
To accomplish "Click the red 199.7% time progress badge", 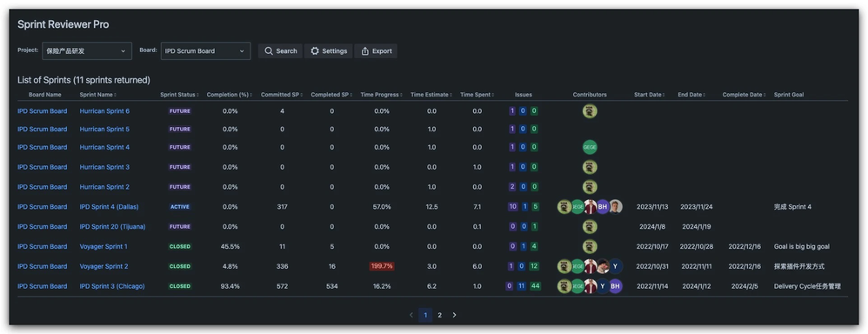I will (382, 266).
